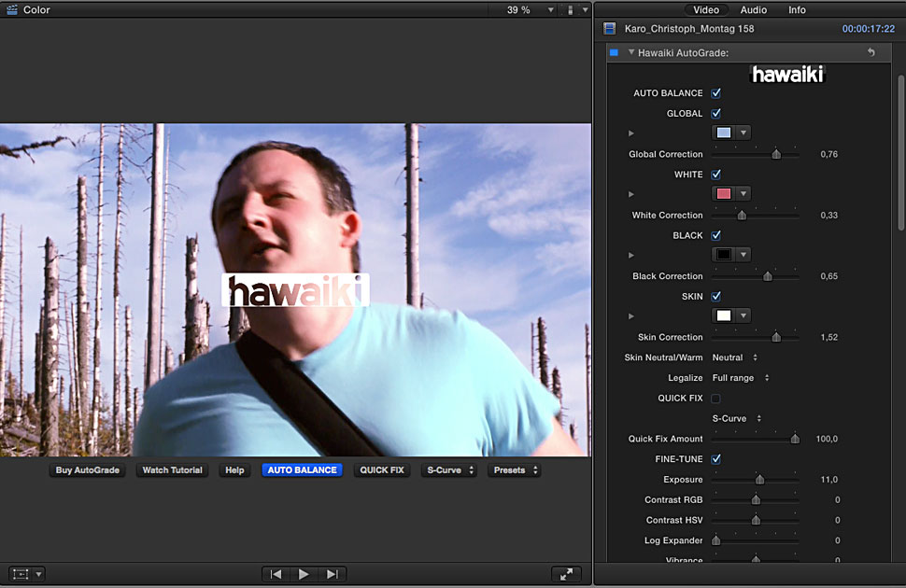Screen dimensions: 906x588
Task: Click the play button in viewer
Action: point(304,574)
